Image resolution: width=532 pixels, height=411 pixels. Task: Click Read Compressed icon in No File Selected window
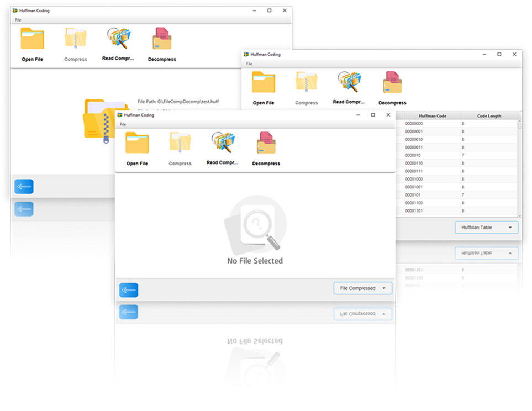coord(222,144)
